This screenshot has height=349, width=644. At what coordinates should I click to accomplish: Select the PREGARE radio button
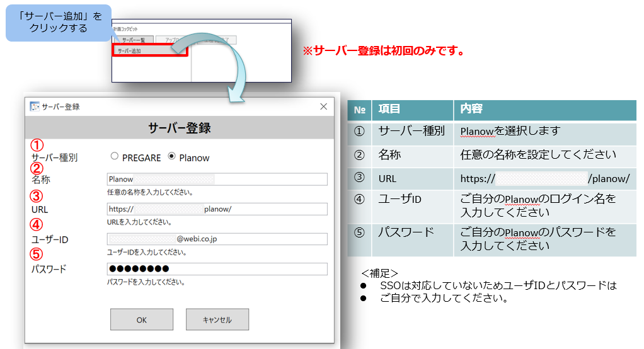click(x=115, y=156)
